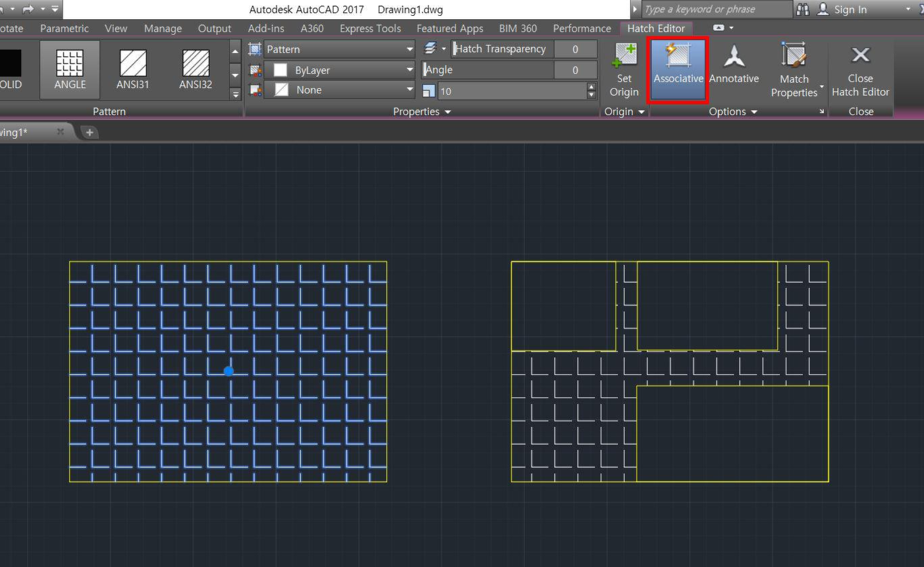Viewport: 924px width, 567px height.
Task: Switch to the Output ribbon tab
Action: point(215,28)
